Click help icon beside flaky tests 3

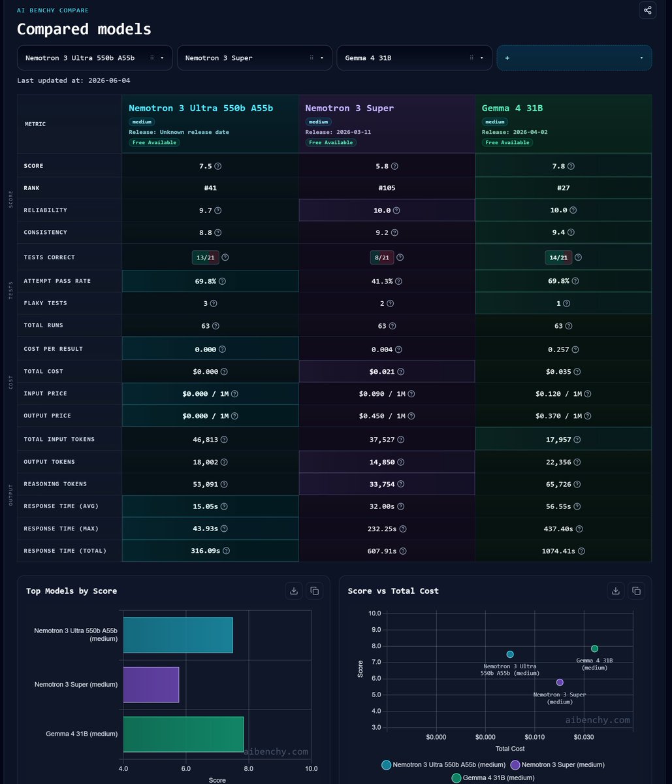pyautogui.click(x=214, y=303)
